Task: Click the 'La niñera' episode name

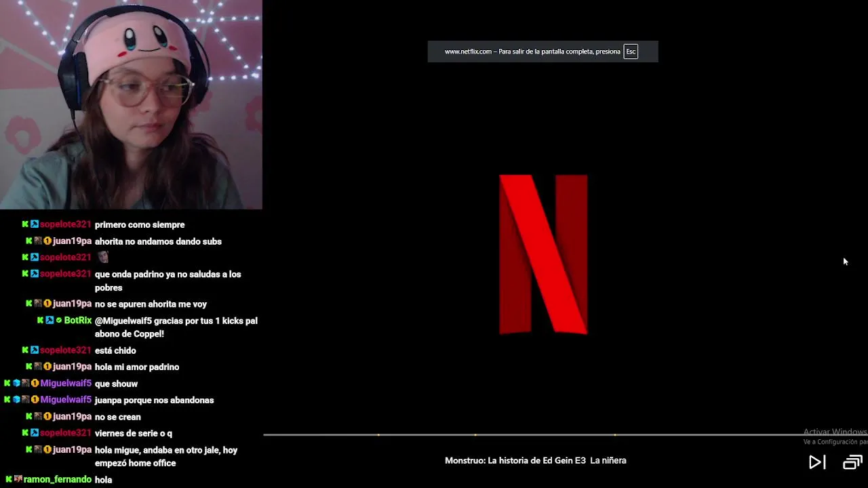Action: 608,460
